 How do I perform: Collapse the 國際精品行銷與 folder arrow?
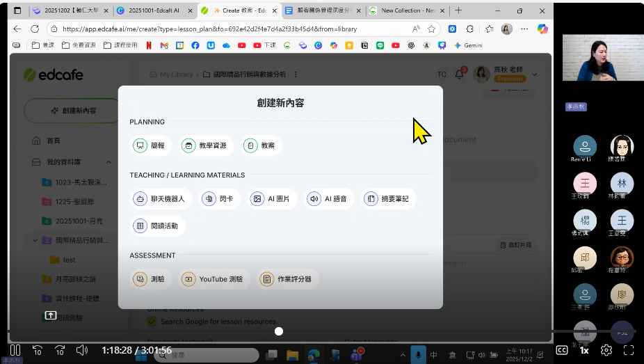pyautogui.click(x=35, y=240)
